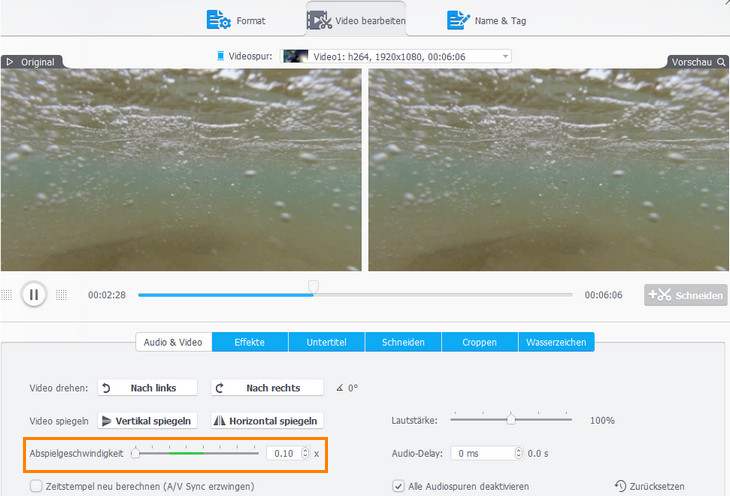The height and width of the screenshot is (496, 730).
Task: Click the Video1 track thumbnail
Action: [x=296, y=56]
